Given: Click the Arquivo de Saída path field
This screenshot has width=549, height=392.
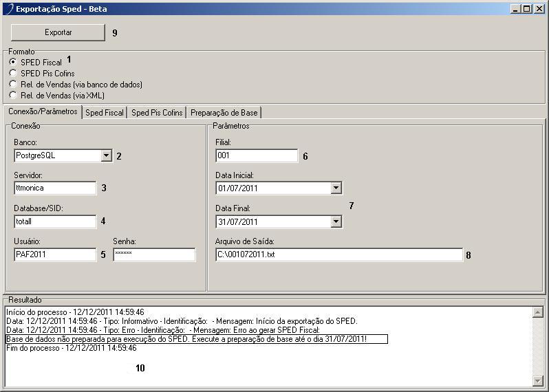Looking at the screenshot, I should pos(338,255).
